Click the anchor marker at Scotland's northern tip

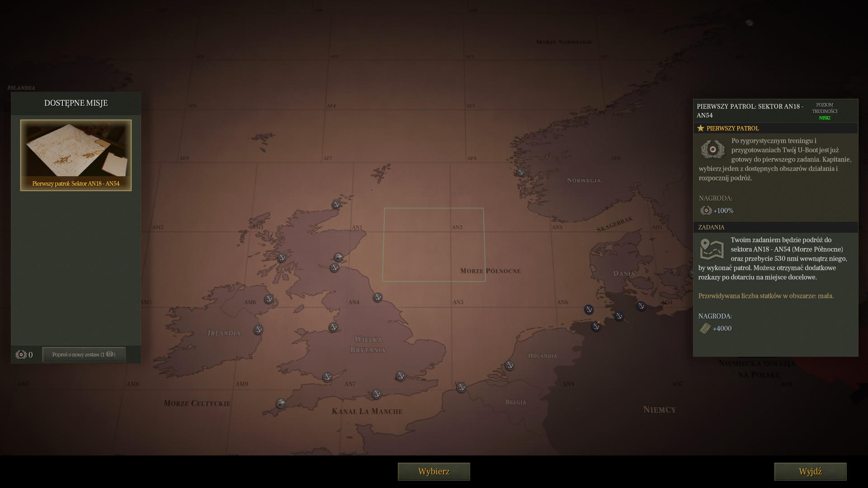[x=336, y=205]
